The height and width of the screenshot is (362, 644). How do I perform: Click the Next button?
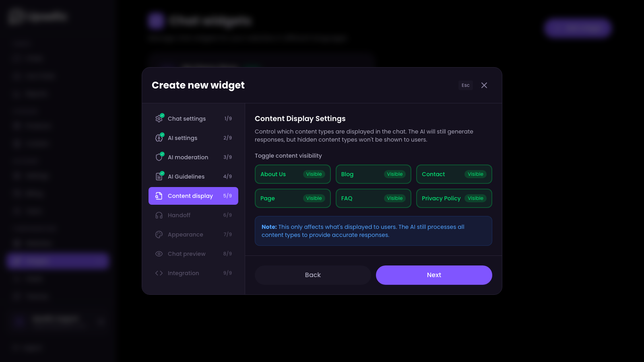click(x=433, y=275)
